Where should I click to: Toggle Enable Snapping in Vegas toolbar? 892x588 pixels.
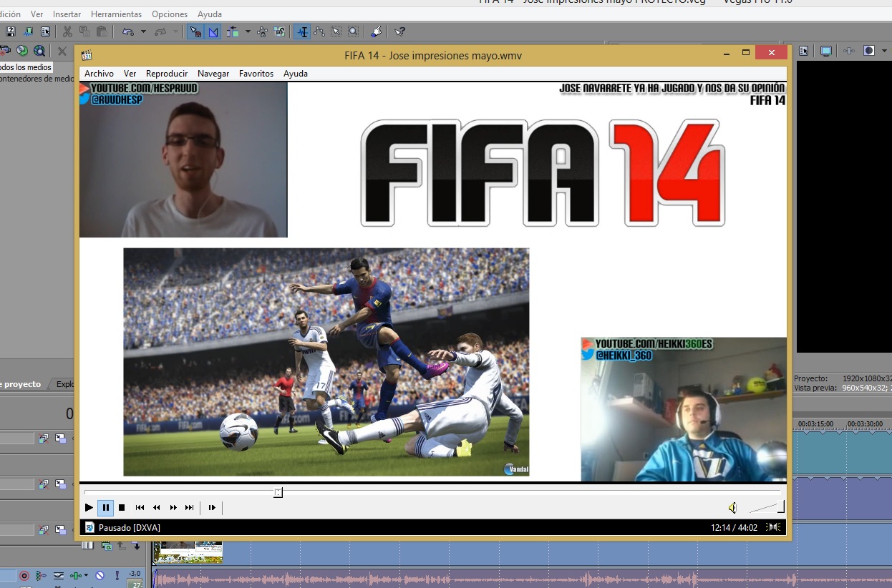(x=195, y=31)
